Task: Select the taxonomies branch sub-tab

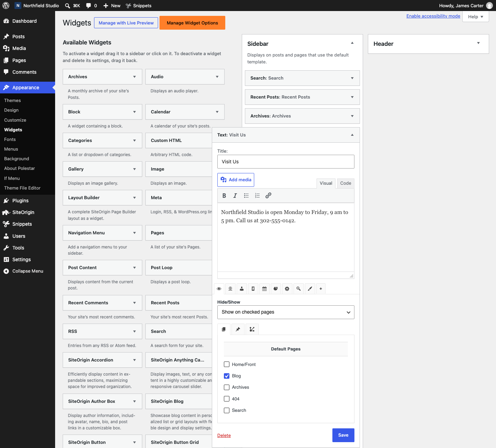Action: (252, 329)
